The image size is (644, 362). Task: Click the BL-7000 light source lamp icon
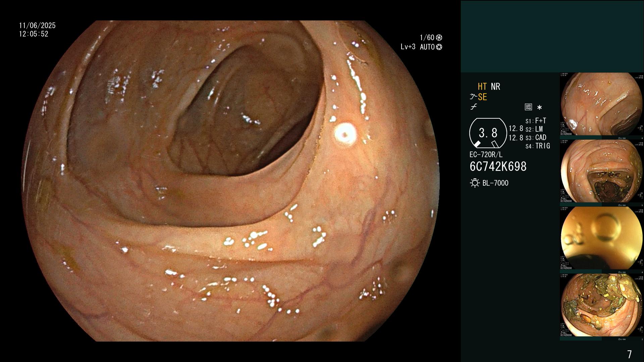coord(475,183)
